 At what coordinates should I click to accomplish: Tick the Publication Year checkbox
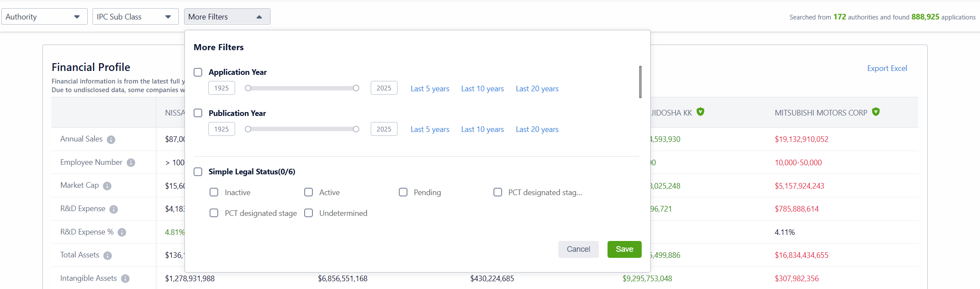(x=198, y=113)
